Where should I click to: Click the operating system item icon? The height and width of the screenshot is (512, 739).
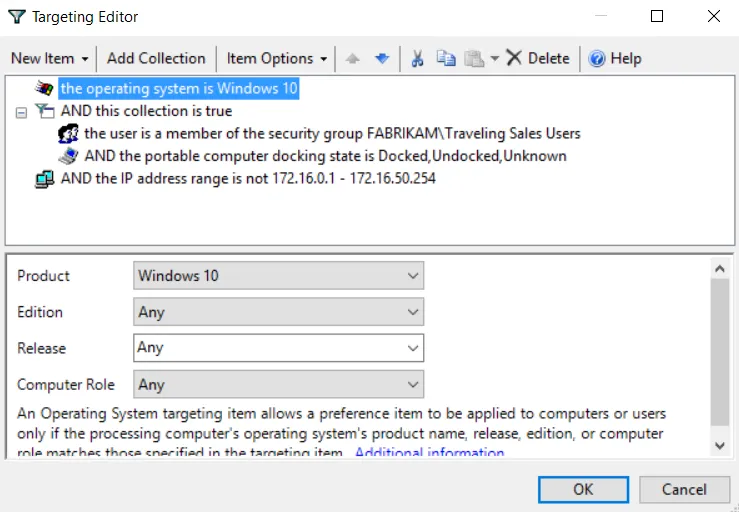[44, 88]
